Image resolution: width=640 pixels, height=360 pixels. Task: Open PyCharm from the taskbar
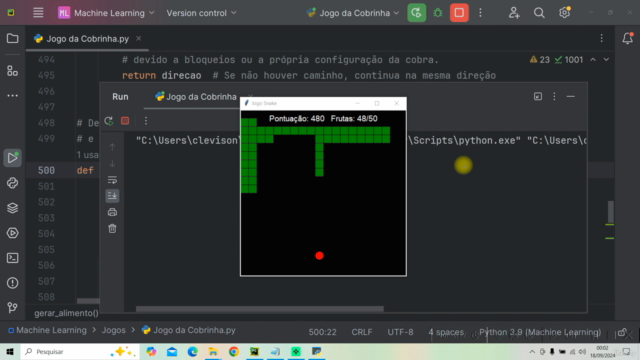click(x=254, y=351)
